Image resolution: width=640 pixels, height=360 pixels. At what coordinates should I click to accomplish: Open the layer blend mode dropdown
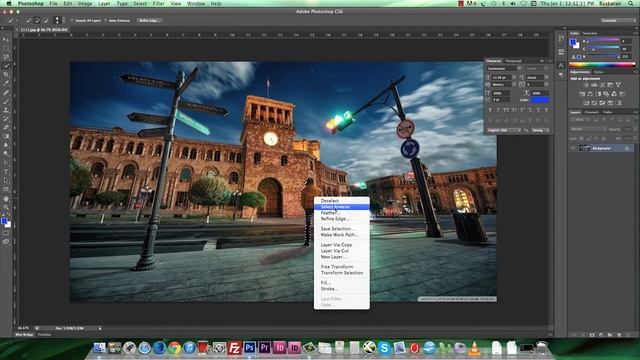pos(588,129)
